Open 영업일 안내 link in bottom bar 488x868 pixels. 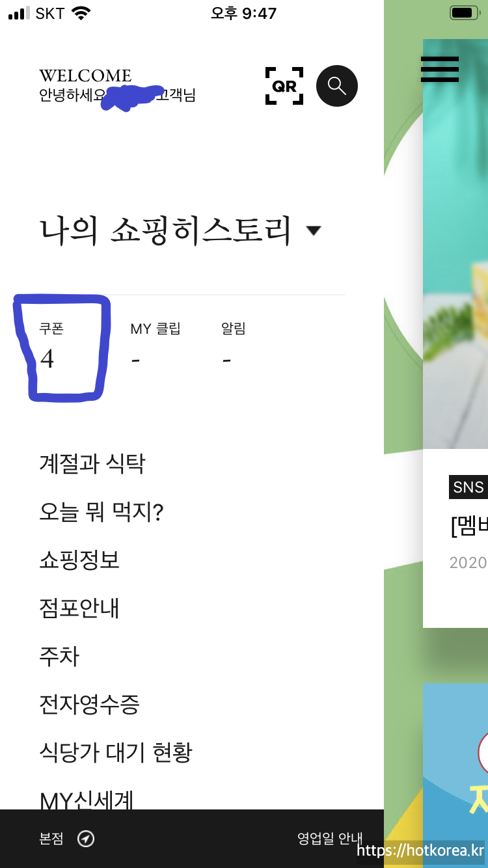[x=330, y=839]
